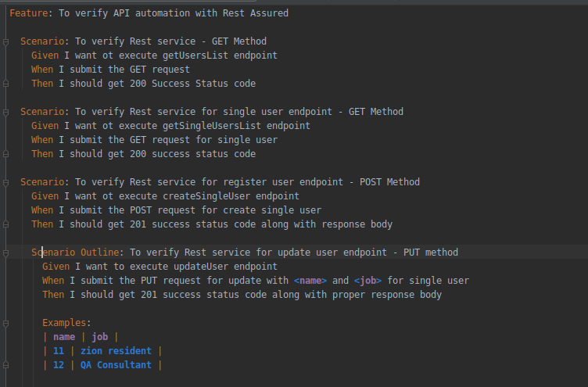The height and width of the screenshot is (387, 588).
Task: Collapse the Scenario Outline fold marker
Action: 5,253
